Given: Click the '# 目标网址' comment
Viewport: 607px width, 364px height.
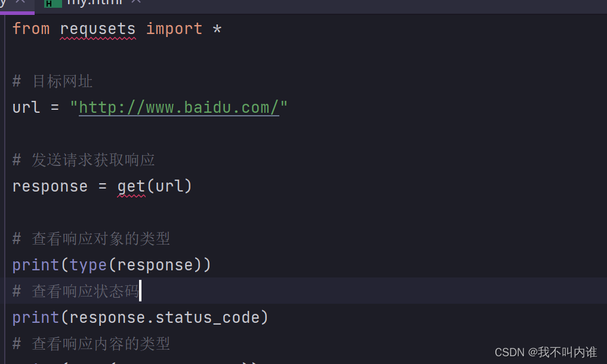Looking at the screenshot, I should 53,82.
